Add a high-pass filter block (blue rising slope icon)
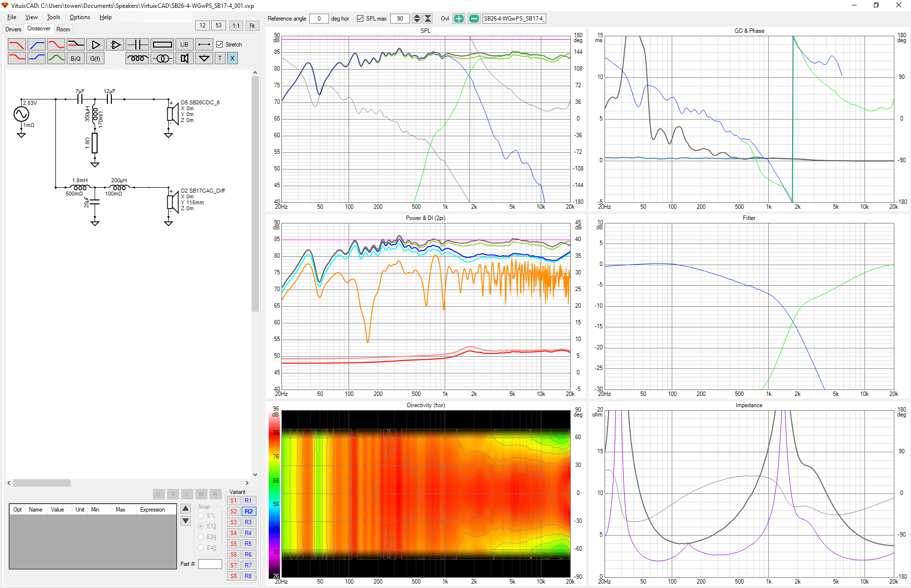The width and height of the screenshot is (911, 588). [x=37, y=45]
